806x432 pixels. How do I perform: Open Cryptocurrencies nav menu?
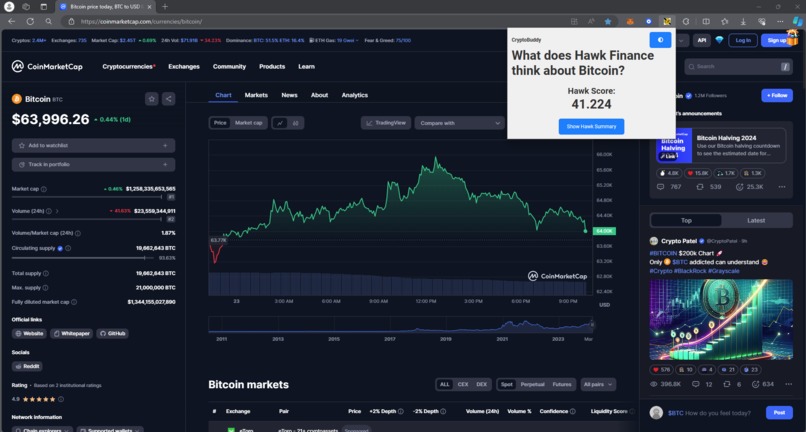pyautogui.click(x=129, y=66)
